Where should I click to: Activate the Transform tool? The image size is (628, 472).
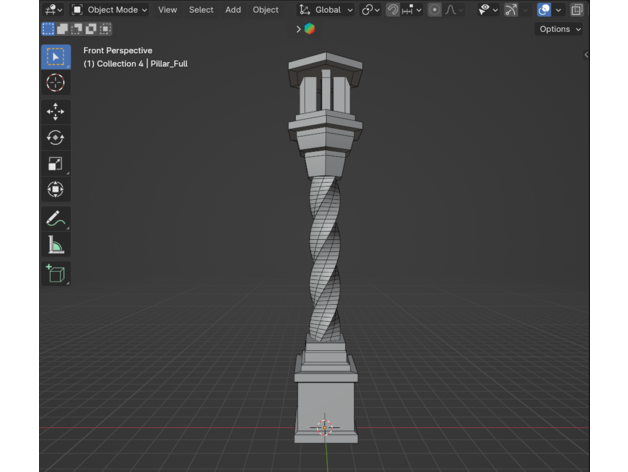[x=55, y=190]
